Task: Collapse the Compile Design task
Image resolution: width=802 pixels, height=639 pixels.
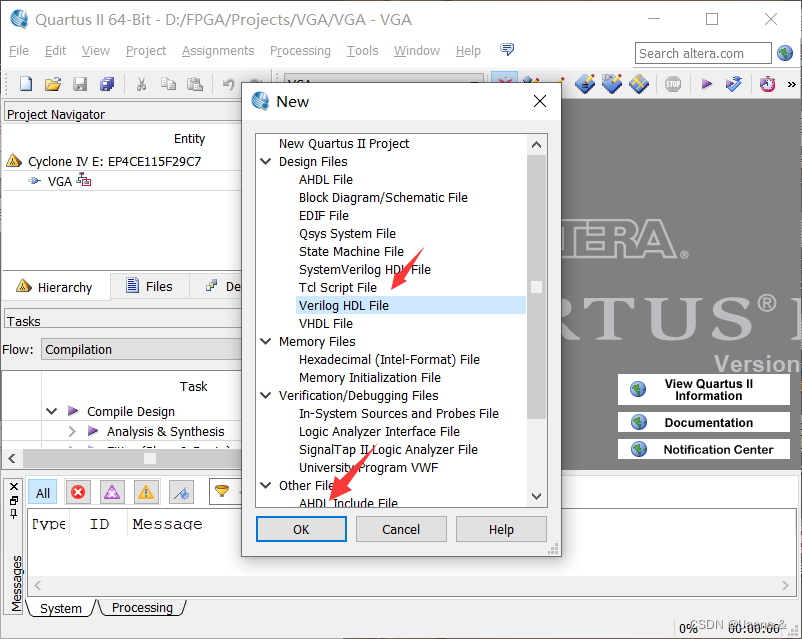Action: tap(52, 411)
